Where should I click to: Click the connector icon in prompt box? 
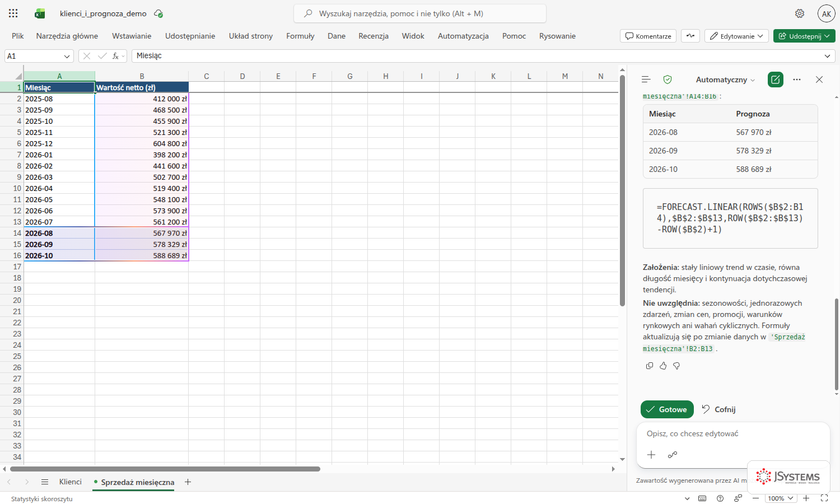[673, 455]
